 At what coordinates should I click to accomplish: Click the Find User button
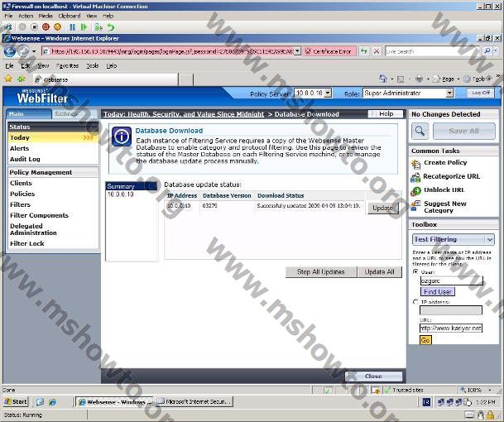438,292
